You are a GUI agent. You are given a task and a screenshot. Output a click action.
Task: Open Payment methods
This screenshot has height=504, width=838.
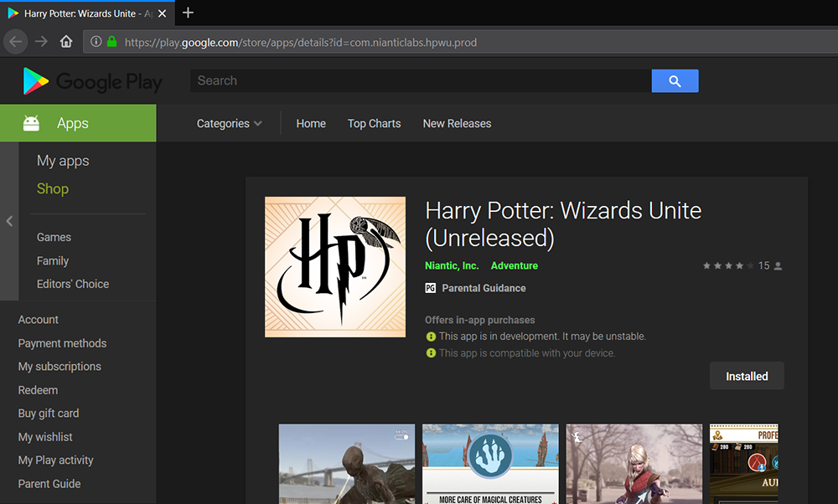(62, 343)
